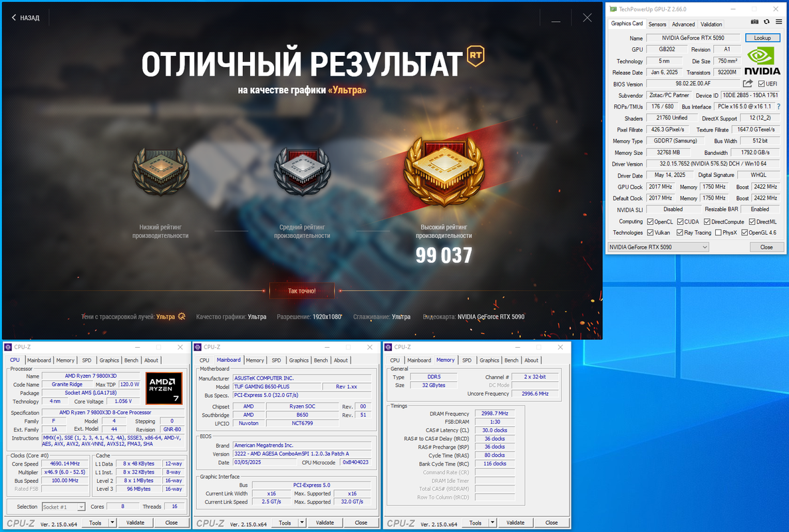
Task: Click the back arrow НАЗАД
Action: pyautogui.click(x=25, y=17)
